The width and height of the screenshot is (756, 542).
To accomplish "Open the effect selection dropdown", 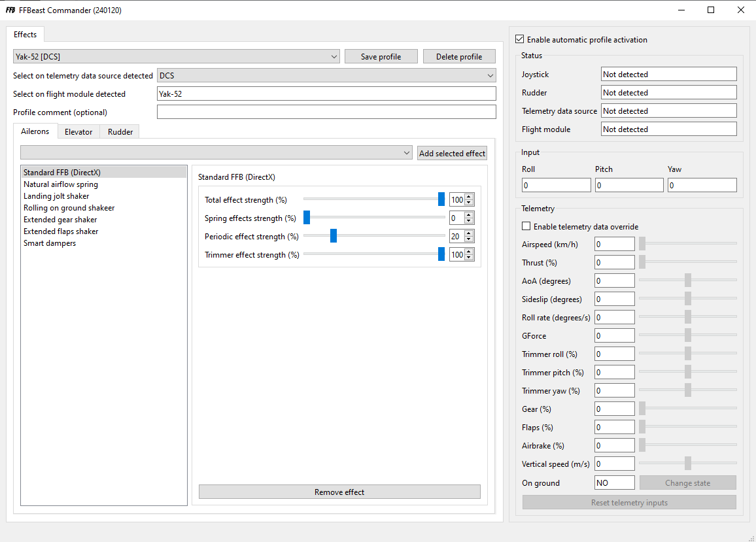I will [216, 153].
